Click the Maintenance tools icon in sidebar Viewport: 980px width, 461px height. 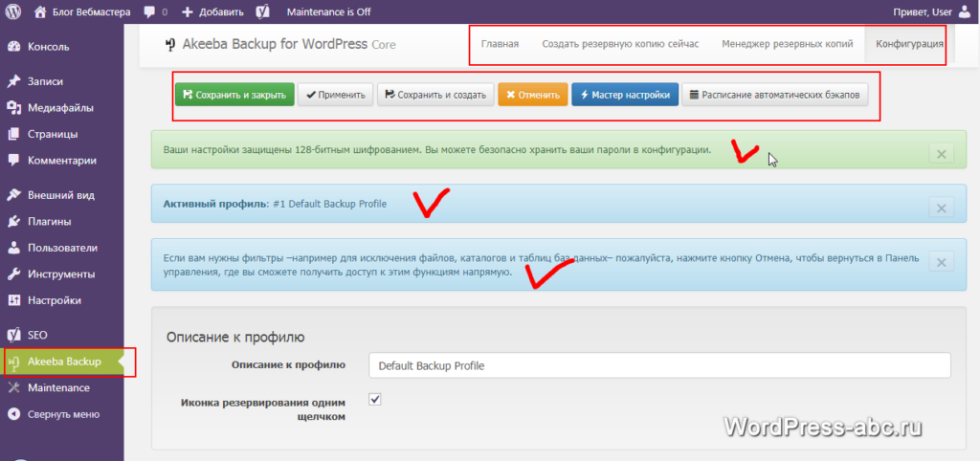(13, 388)
